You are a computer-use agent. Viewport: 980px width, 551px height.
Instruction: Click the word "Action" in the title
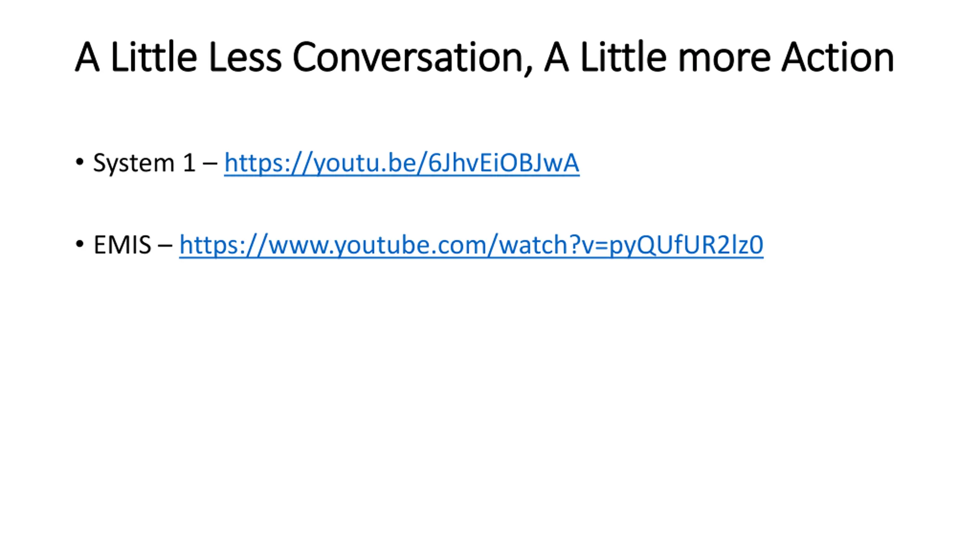(838, 57)
